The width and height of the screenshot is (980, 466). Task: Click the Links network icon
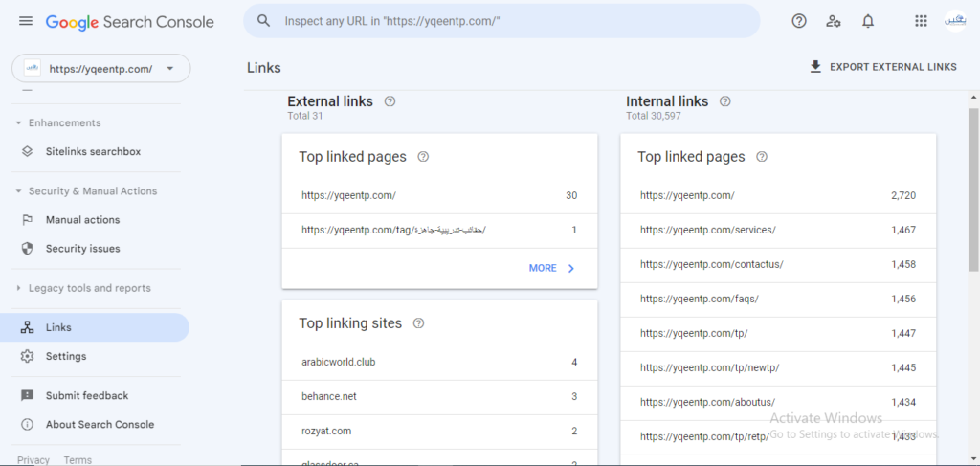(27, 327)
